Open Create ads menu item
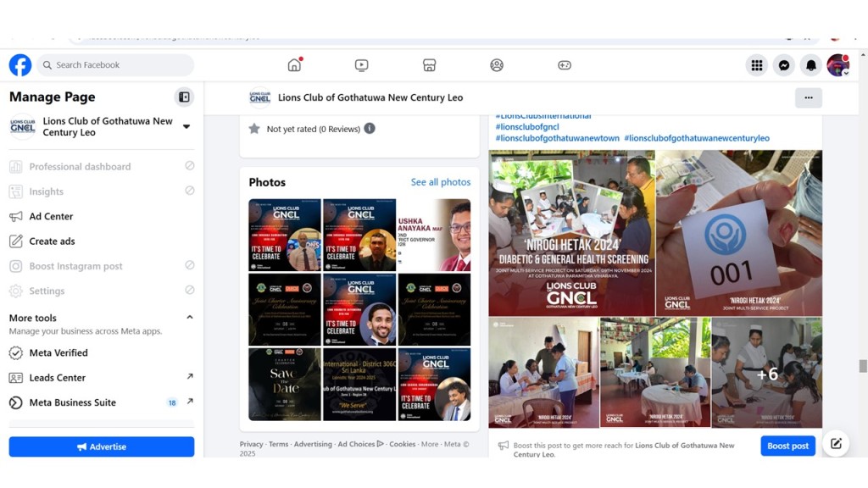The height and width of the screenshot is (488, 868). (102, 241)
